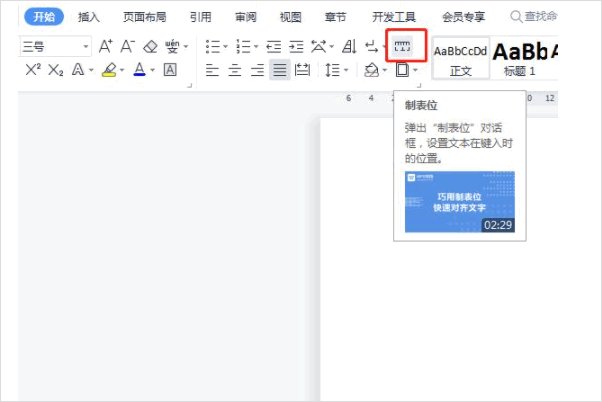Viewport: 602px width, 402px height.
Task: Expand the phonetic guide dropdown arrow
Action: [x=186, y=47]
